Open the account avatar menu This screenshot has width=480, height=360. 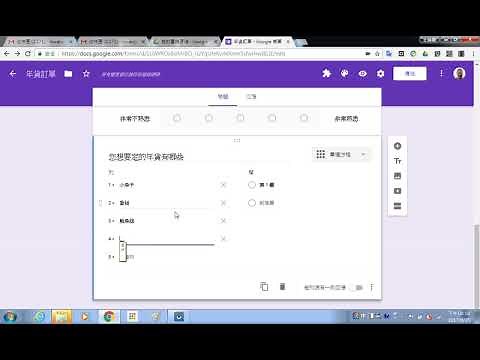point(459,73)
